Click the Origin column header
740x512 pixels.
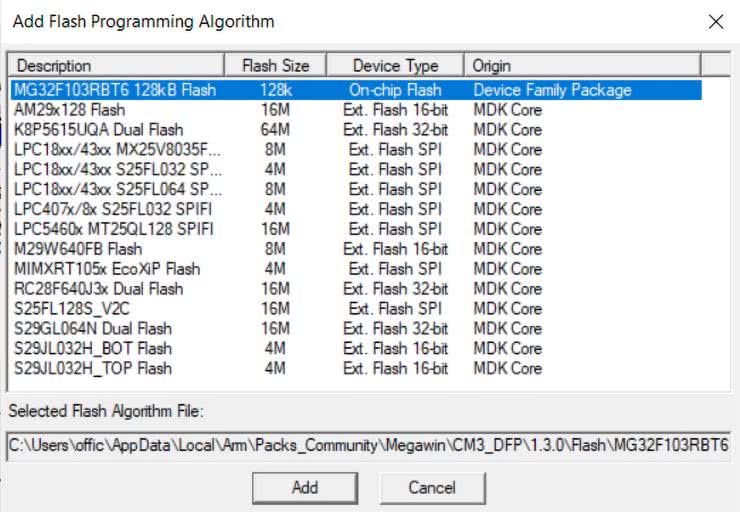580,66
